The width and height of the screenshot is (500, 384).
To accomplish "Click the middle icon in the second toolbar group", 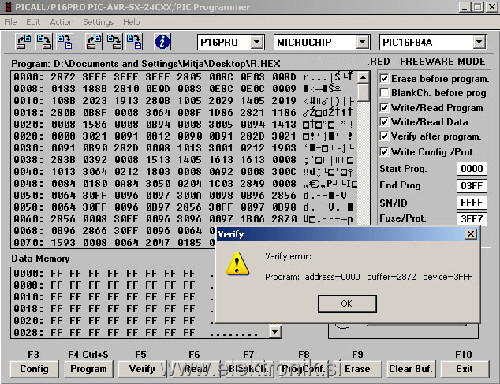I will click(114, 42).
